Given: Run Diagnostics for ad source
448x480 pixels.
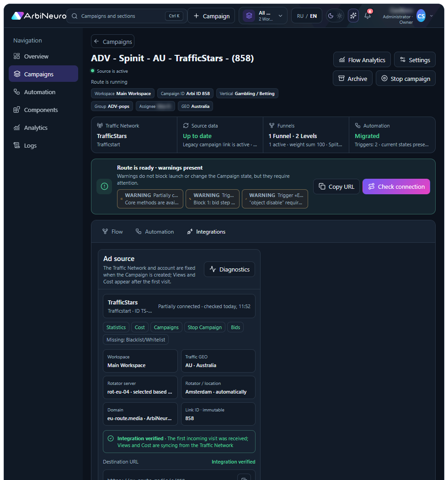Looking at the screenshot, I should pos(229,269).
